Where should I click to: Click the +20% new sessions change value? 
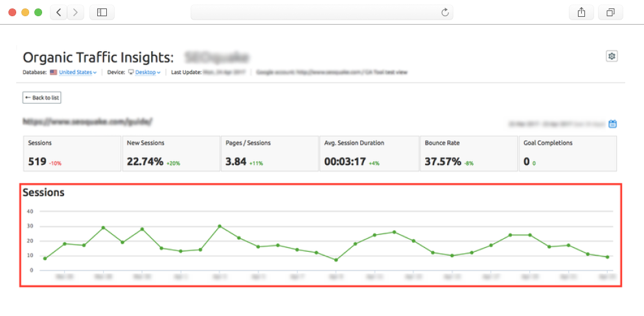(173, 164)
